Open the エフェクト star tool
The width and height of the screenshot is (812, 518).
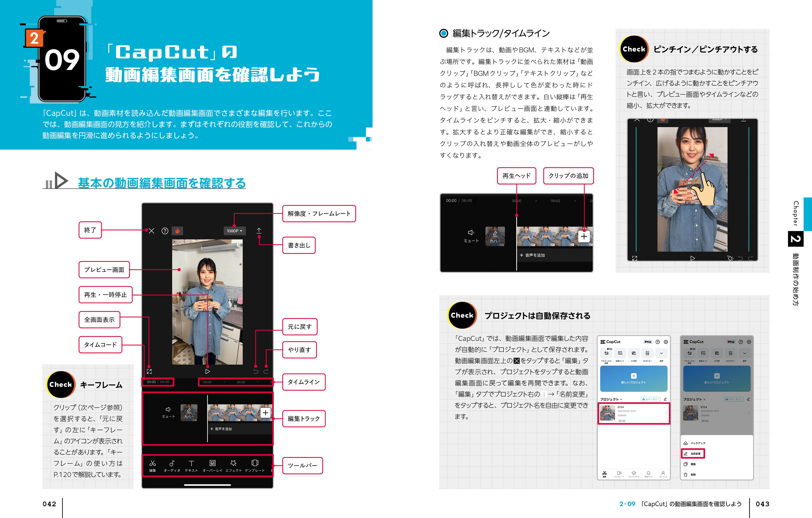(234, 463)
